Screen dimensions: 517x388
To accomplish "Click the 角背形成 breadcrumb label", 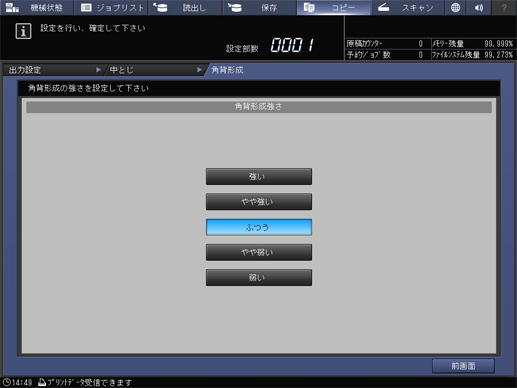I will pos(227,70).
